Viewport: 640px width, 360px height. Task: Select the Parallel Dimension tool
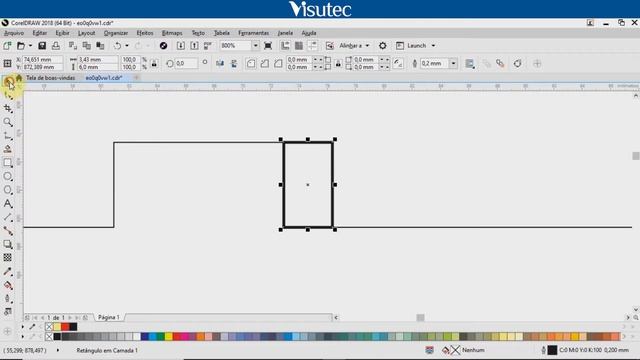coord(8,218)
